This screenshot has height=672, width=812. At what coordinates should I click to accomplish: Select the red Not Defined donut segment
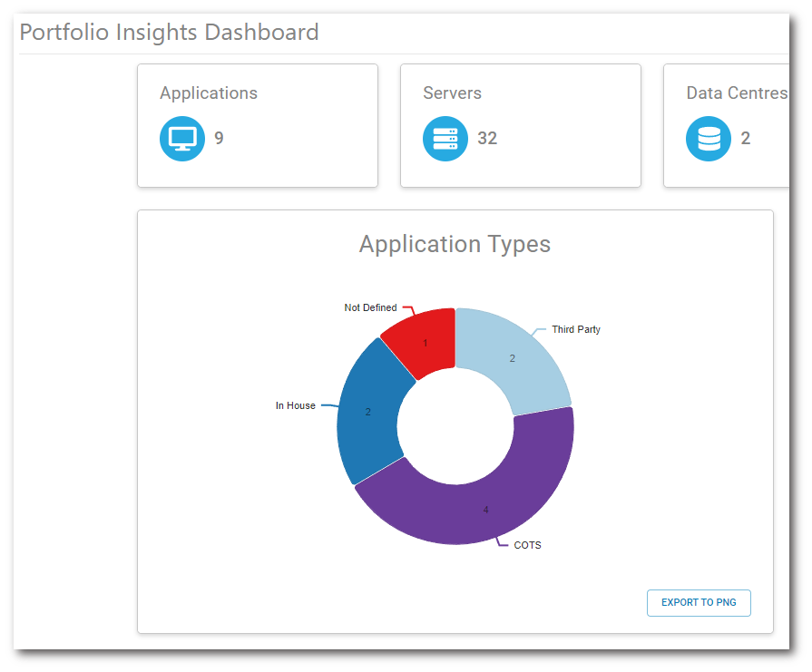click(425, 342)
